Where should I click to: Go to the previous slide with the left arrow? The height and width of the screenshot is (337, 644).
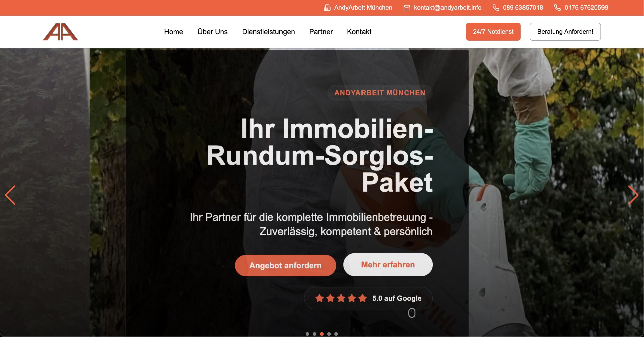pos(10,195)
